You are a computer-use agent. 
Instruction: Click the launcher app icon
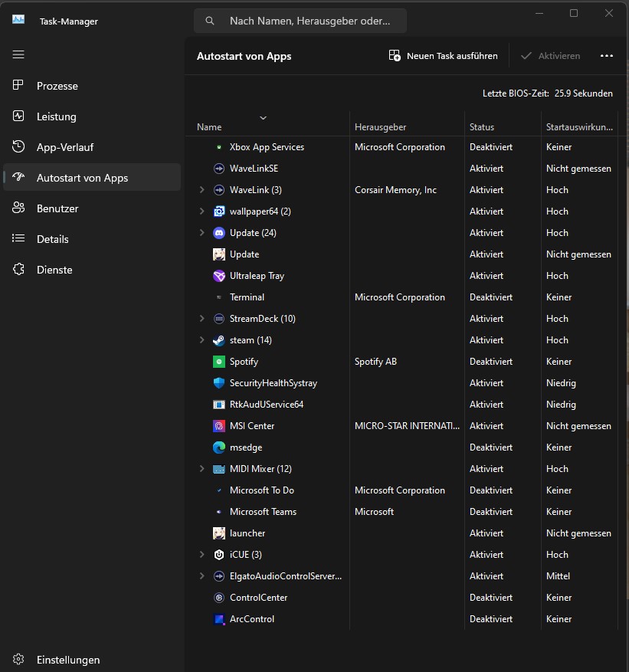[219, 533]
